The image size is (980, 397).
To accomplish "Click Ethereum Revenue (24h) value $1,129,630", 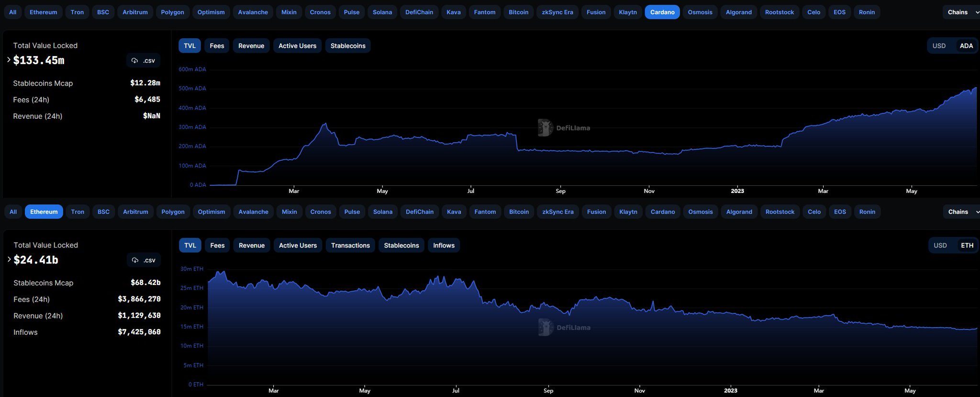I will coord(139,315).
